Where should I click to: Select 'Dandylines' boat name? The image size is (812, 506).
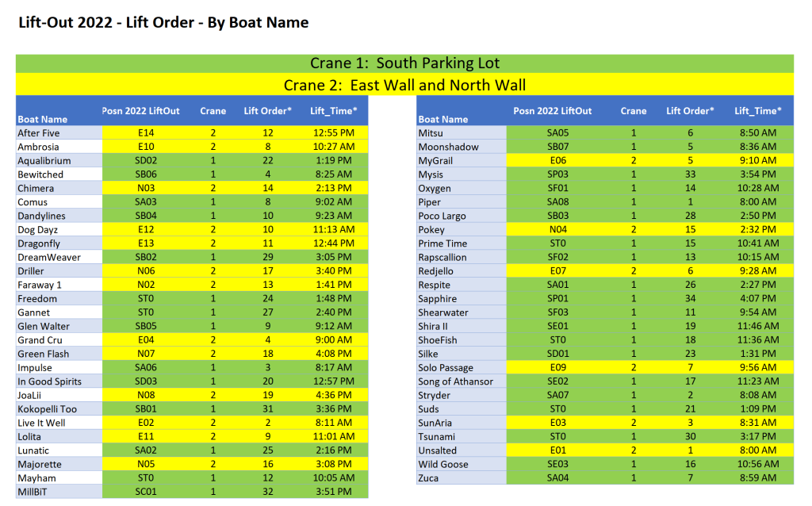tap(41, 216)
